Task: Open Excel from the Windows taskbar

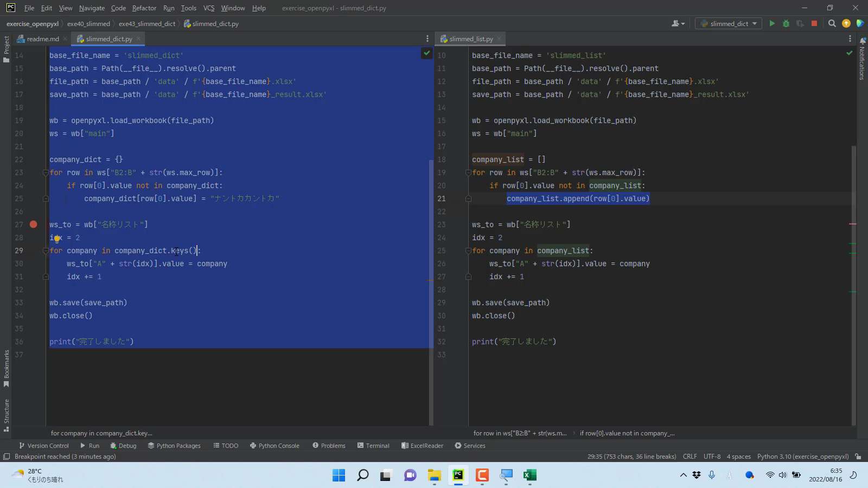Action: [529, 475]
